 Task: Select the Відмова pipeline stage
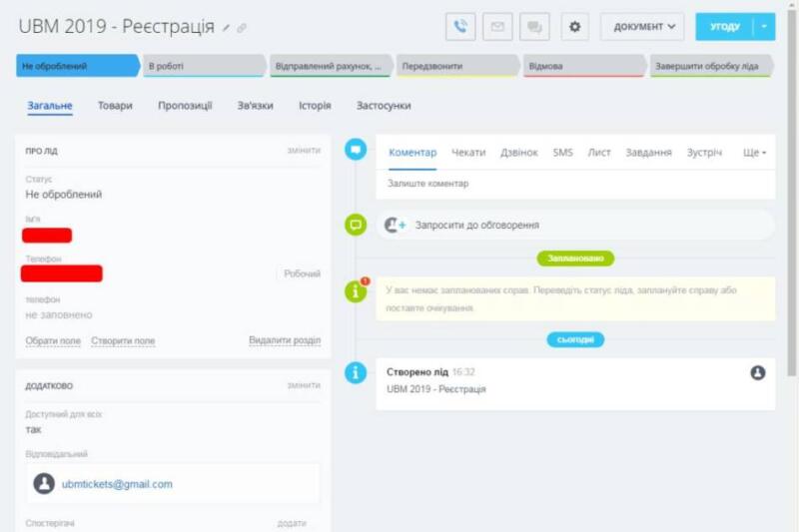pos(582,67)
